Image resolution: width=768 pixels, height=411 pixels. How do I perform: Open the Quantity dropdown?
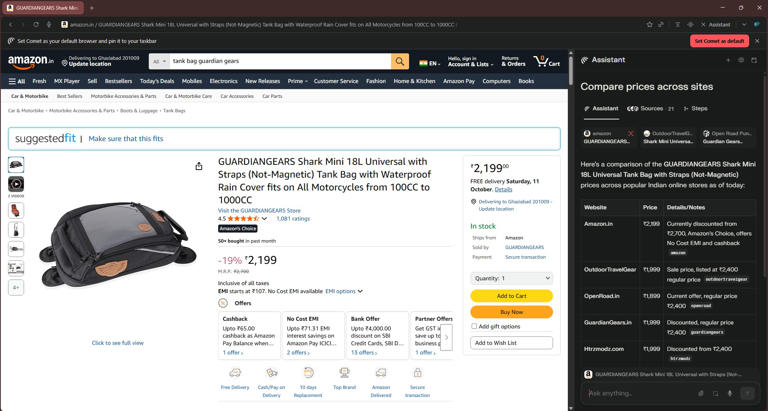[511, 278]
